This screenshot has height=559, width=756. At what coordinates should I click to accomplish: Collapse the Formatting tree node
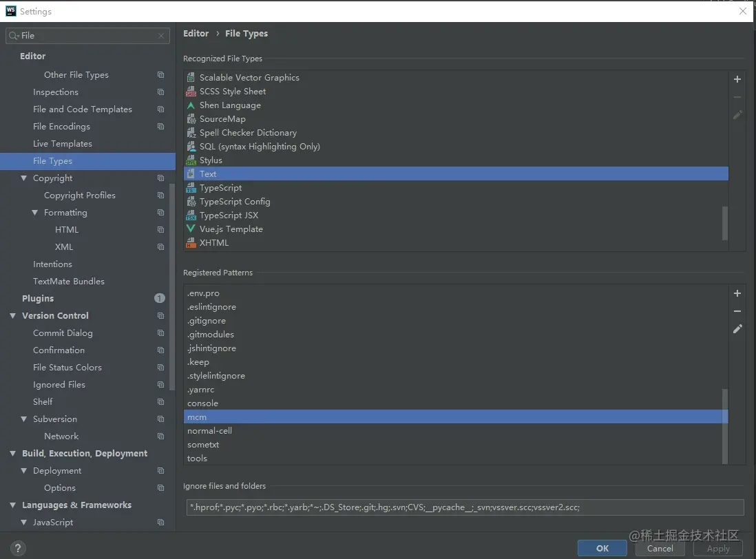click(34, 213)
